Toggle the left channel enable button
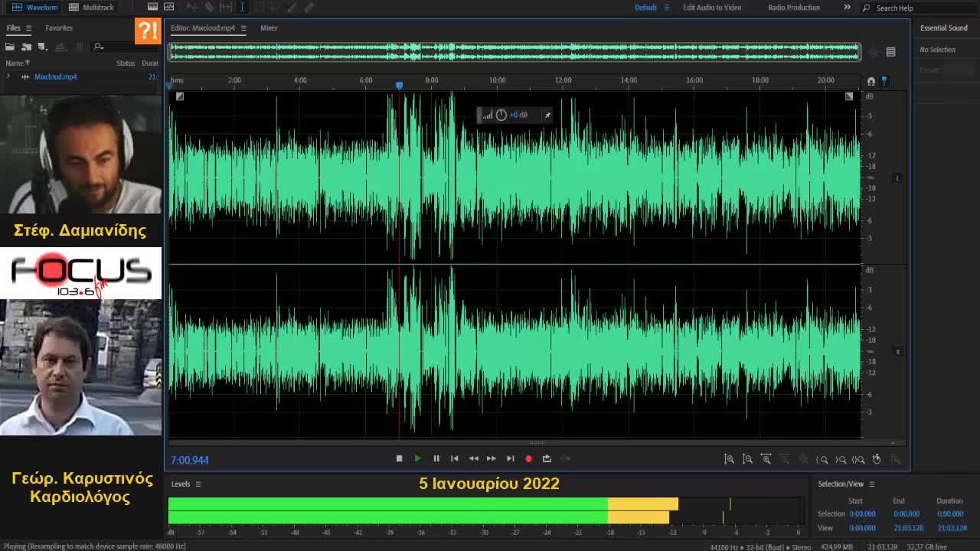 [x=897, y=178]
